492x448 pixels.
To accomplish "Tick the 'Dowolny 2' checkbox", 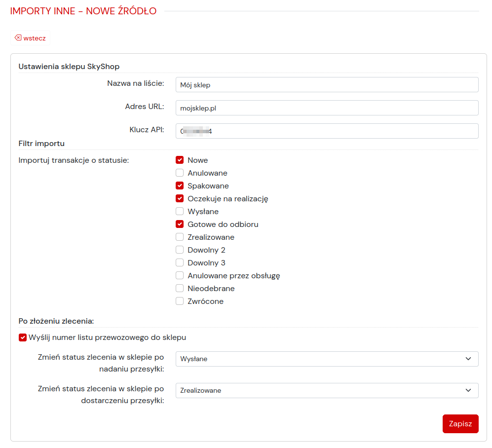I will 180,250.
